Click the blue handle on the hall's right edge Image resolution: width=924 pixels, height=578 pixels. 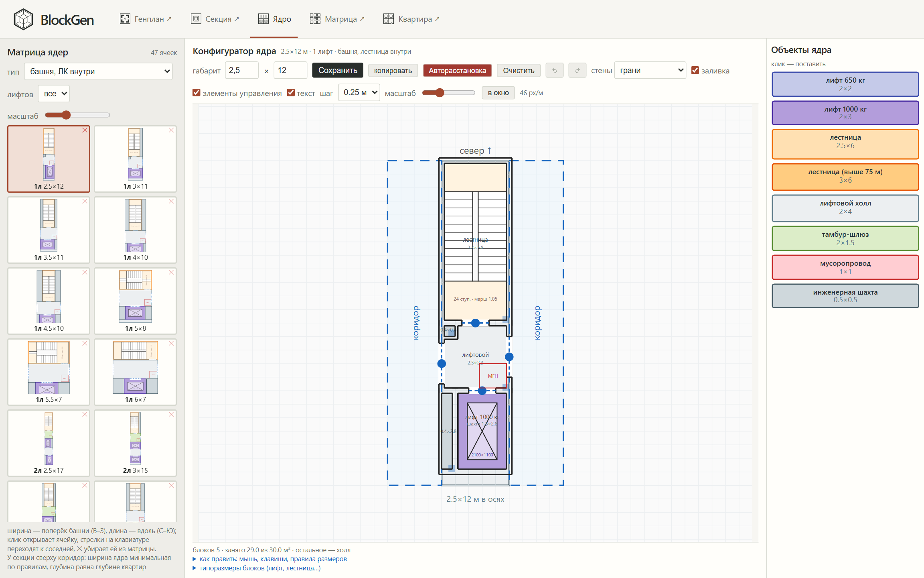coord(509,357)
